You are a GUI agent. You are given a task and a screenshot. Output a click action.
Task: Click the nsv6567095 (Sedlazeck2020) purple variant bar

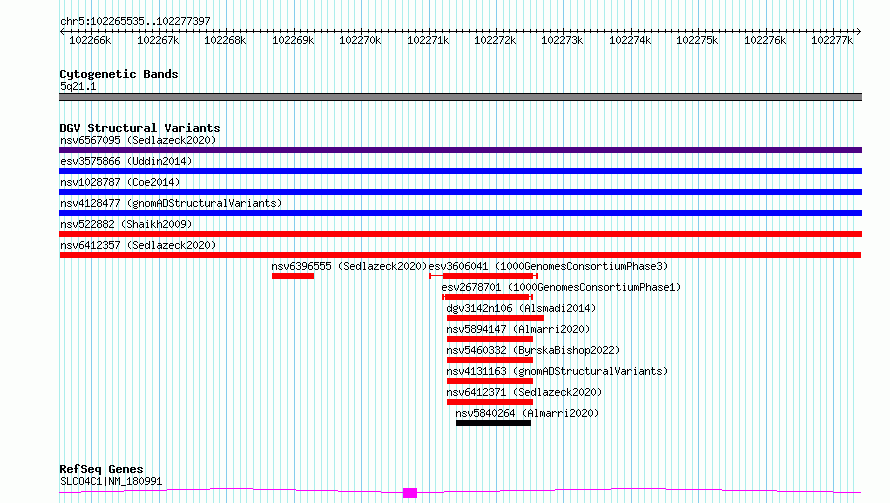[460, 150]
